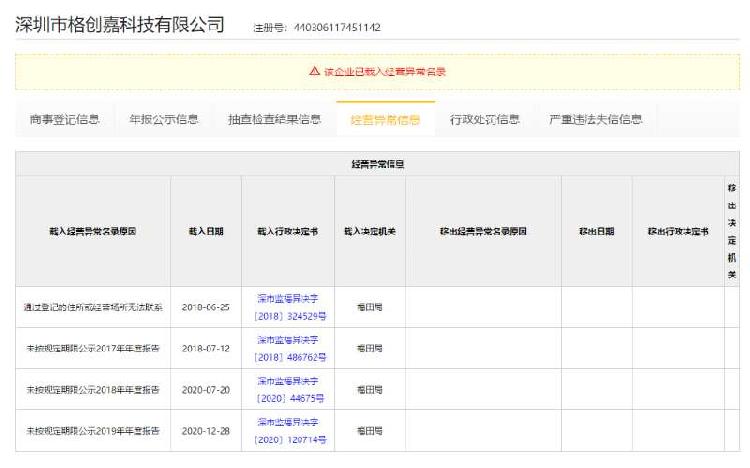Click the reason cell for 2017年年度报告

tap(93, 348)
